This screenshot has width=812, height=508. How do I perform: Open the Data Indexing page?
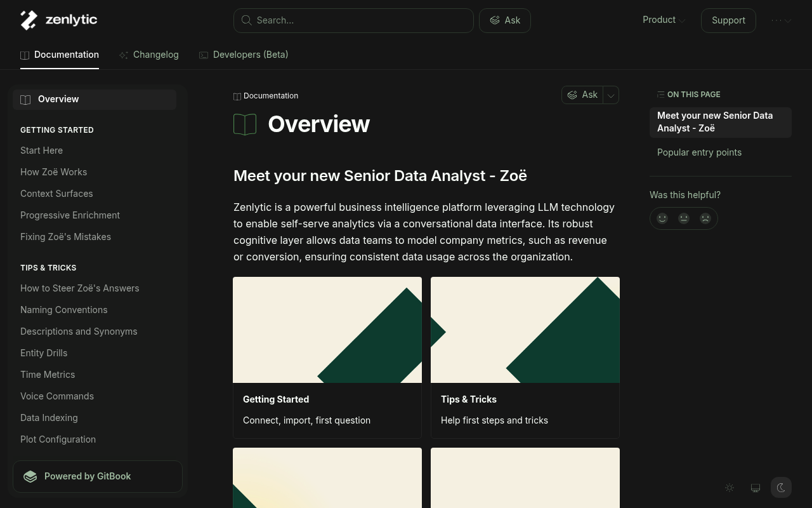(49, 418)
